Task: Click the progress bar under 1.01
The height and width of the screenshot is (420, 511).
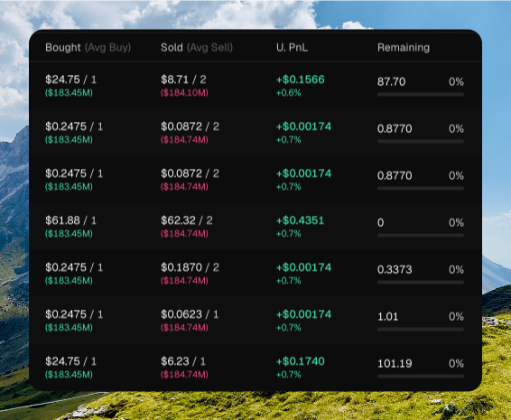Action: point(421,330)
